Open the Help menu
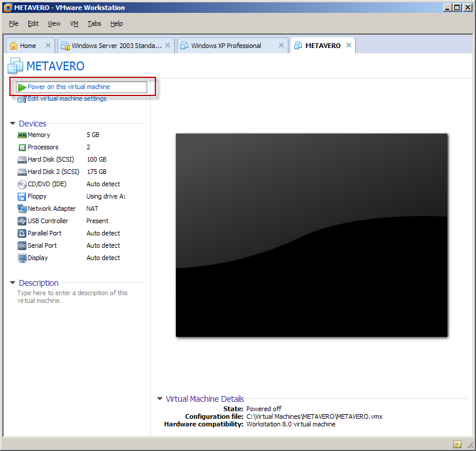This screenshot has width=476, height=451. click(x=117, y=23)
